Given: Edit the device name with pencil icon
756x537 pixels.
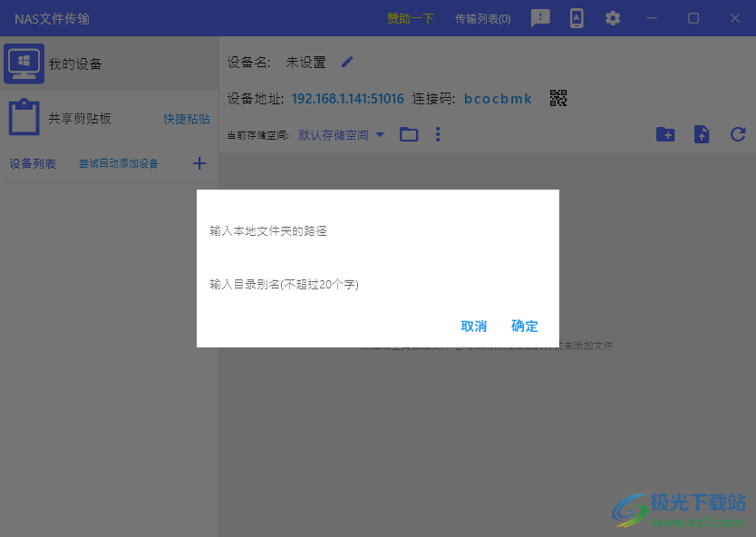Looking at the screenshot, I should (347, 62).
